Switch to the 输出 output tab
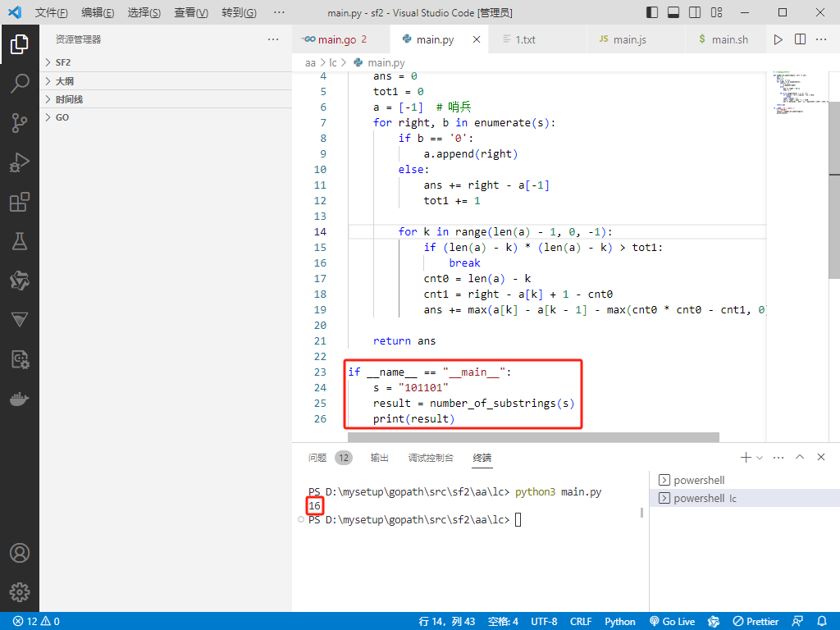Viewport: 840px width, 630px height. [379, 458]
